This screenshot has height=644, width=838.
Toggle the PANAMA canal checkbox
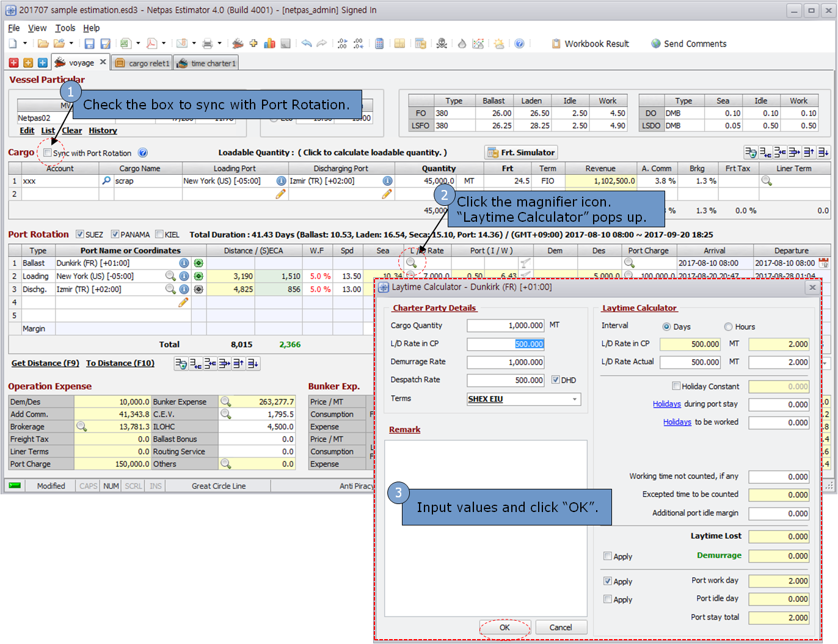coord(115,234)
